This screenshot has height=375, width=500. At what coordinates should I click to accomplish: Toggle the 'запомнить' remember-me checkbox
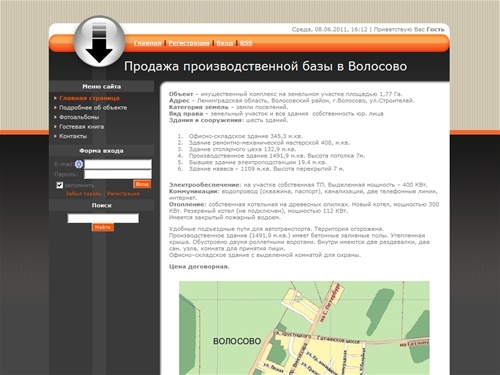(x=60, y=185)
